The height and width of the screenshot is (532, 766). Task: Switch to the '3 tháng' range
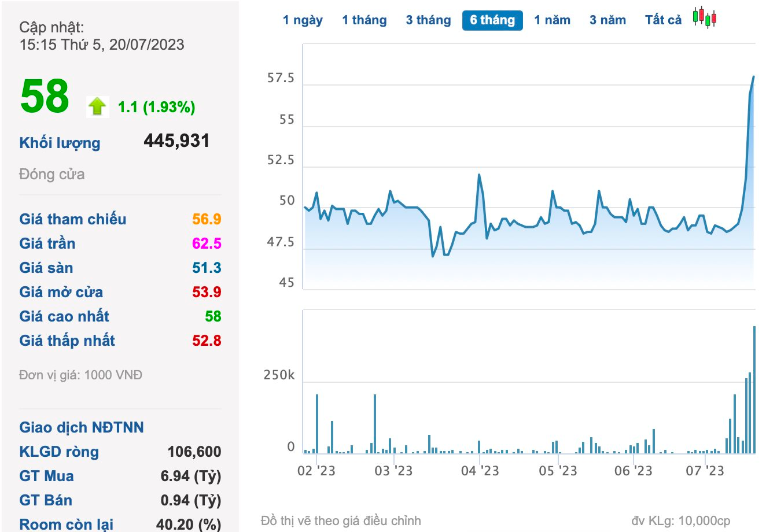click(428, 20)
